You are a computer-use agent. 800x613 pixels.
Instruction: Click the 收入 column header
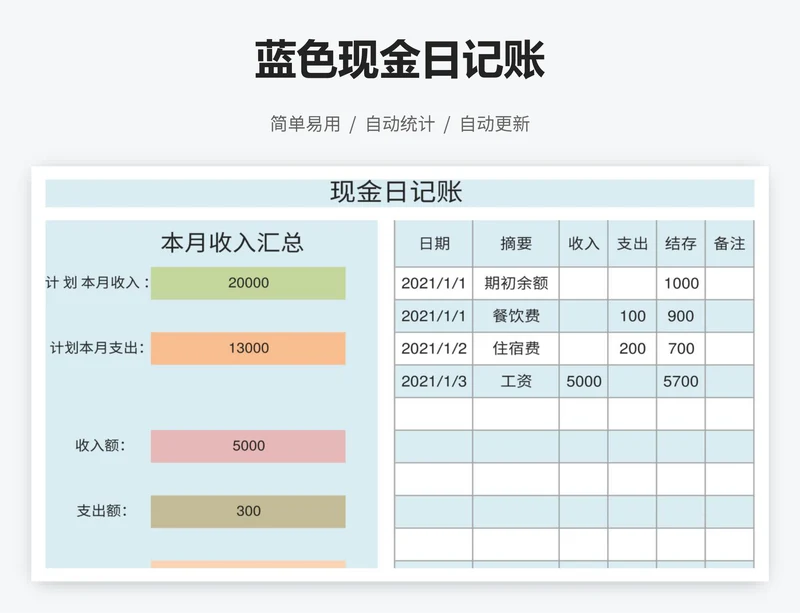(x=583, y=243)
